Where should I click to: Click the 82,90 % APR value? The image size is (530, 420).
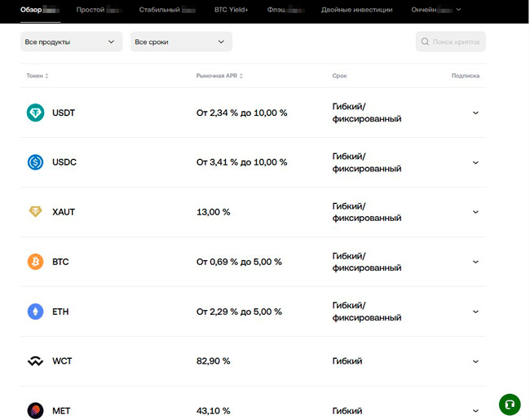(x=214, y=361)
